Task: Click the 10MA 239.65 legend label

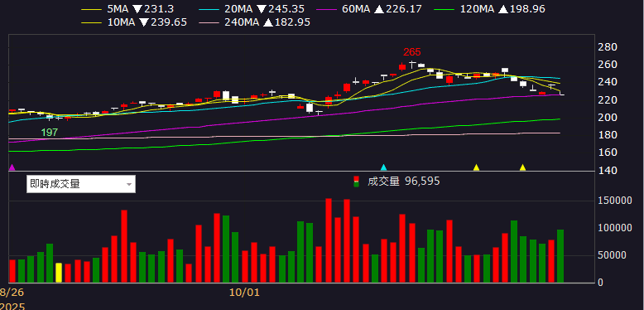Action: point(147,22)
